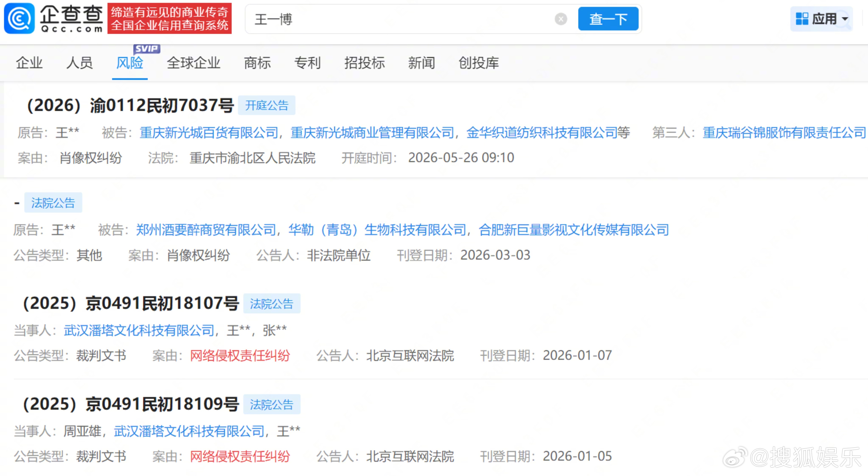Expand the 应用 dropdown arrow

click(x=845, y=19)
